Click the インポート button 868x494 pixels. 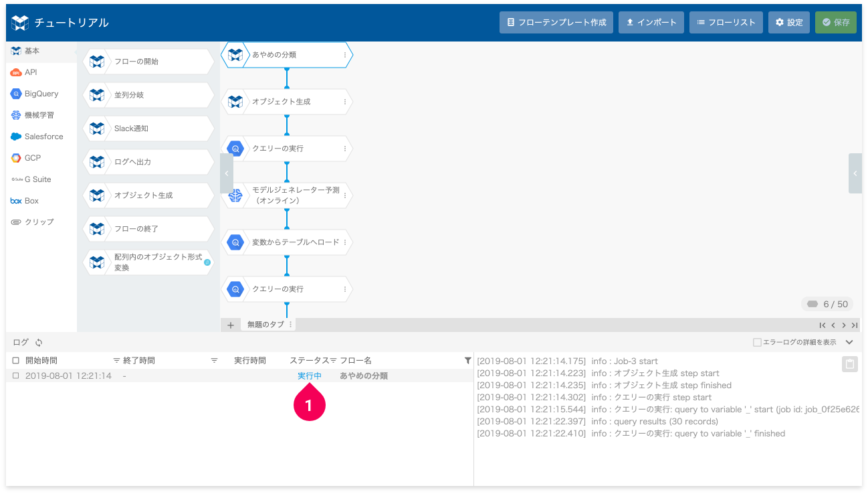pos(651,22)
